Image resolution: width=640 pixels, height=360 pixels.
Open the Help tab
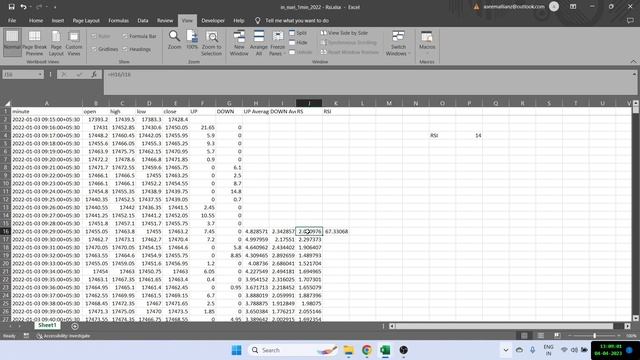pyautogui.click(x=239, y=20)
